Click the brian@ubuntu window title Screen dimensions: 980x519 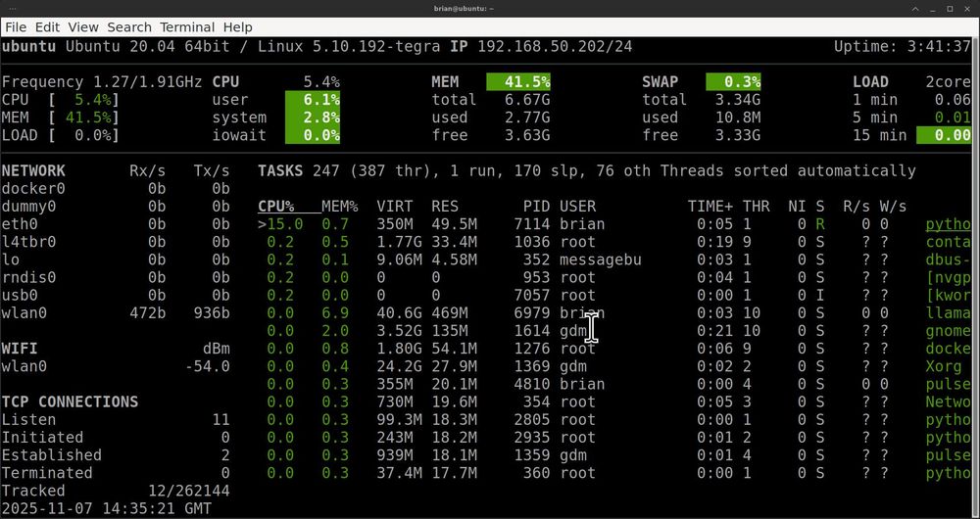click(465, 9)
